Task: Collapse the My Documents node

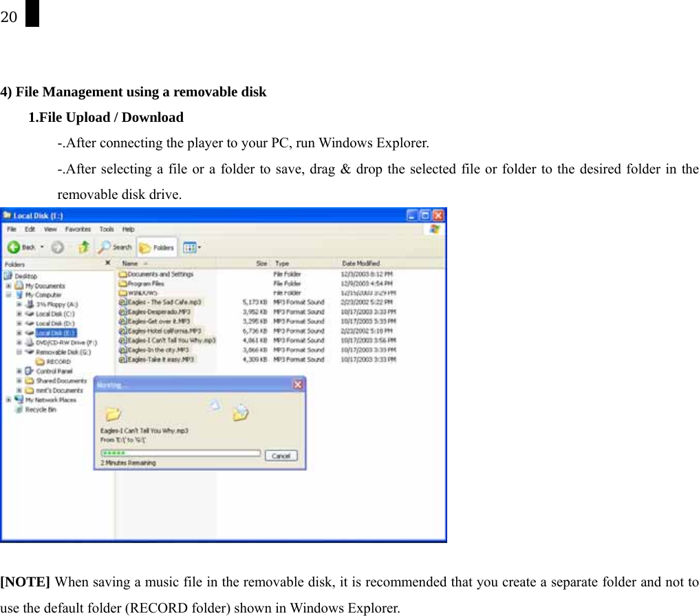Action: [x=8, y=286]
